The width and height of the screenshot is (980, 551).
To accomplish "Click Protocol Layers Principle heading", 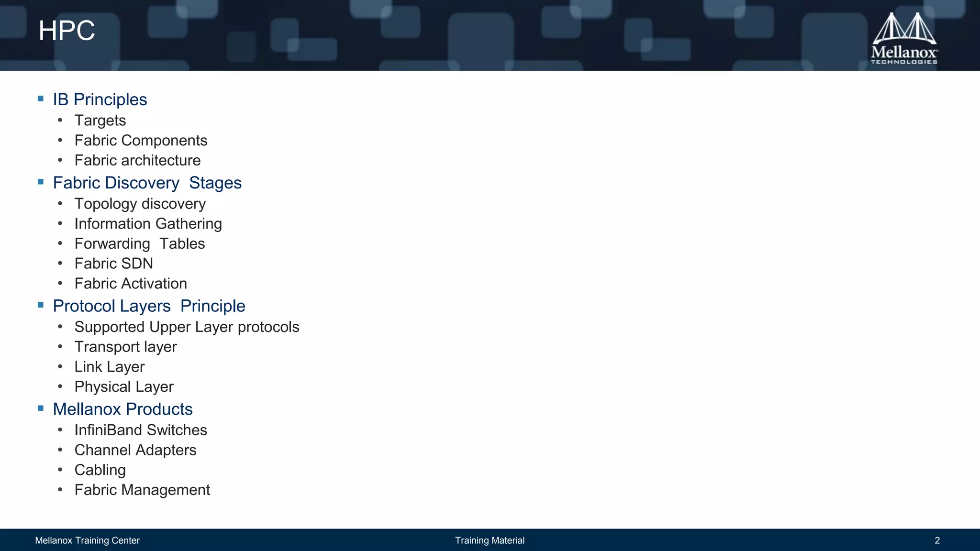I will 149,306.
